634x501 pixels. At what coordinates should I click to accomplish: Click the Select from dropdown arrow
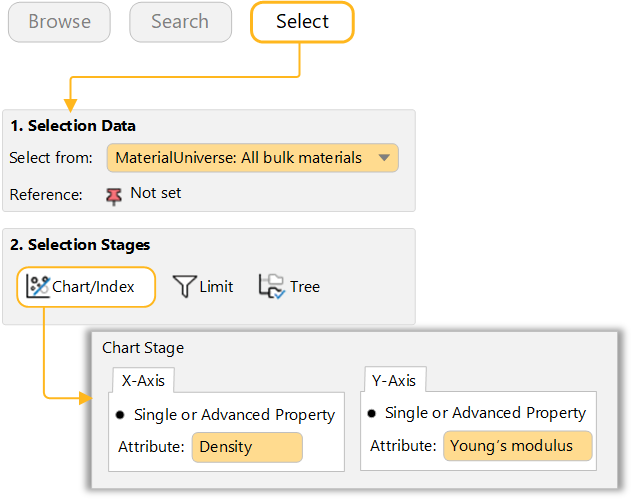[384, 158]
